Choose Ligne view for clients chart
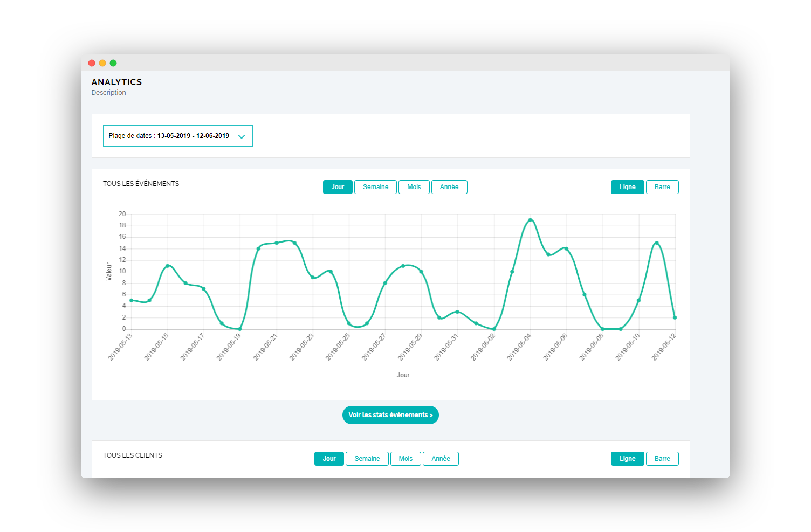The height and width of the screenshot is (532, 811). click(627, 459)
